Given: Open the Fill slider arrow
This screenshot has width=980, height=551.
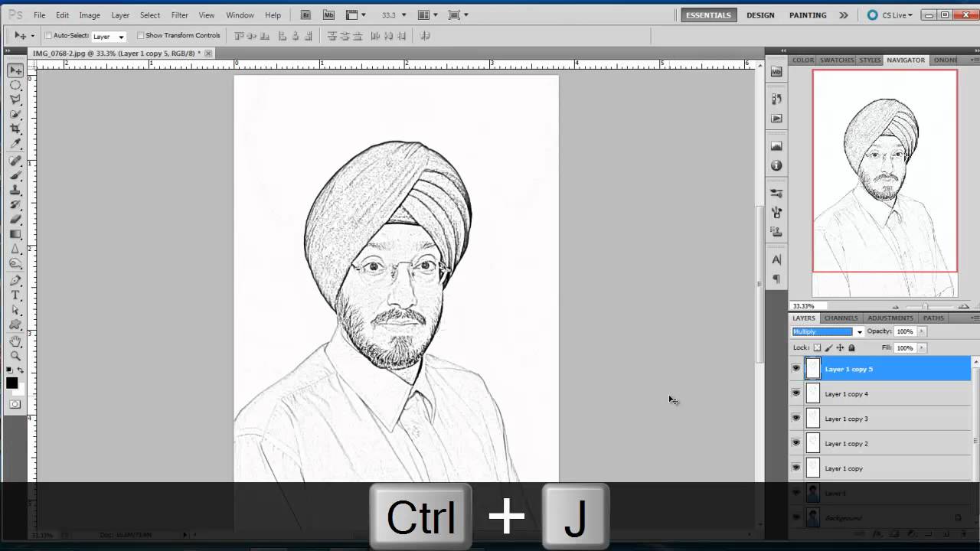Looking at the screenshot, I should [x=922, y=347].
